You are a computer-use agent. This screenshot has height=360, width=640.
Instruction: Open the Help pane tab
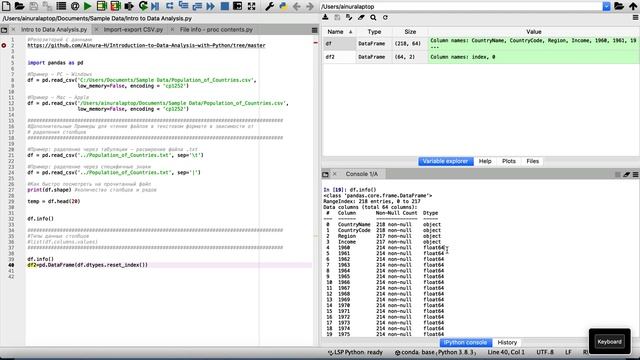485,161
